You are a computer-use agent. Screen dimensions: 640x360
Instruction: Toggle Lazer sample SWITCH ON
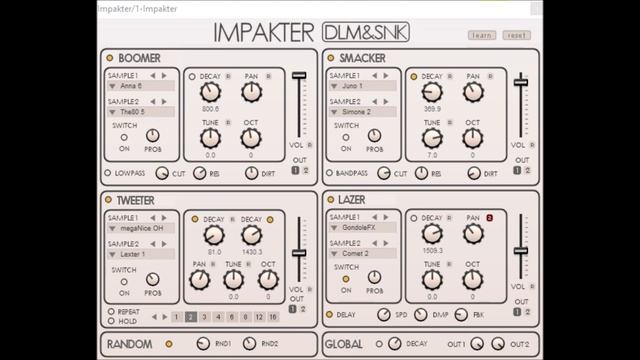[x=346, y=279]
